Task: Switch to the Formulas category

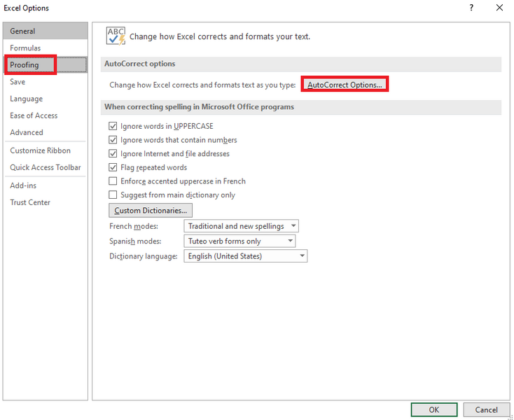Action: pos(25,48)
